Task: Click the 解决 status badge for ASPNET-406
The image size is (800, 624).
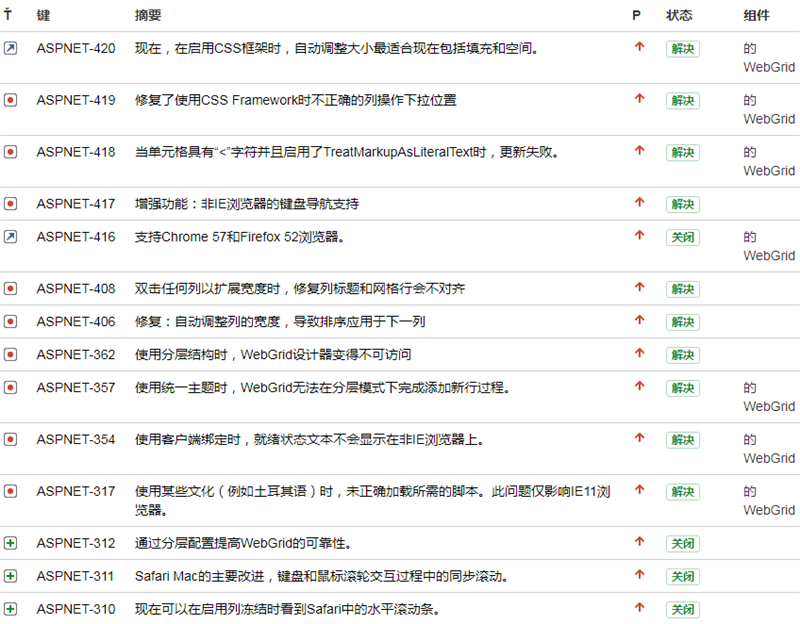Action: click(x=682, y=322)
